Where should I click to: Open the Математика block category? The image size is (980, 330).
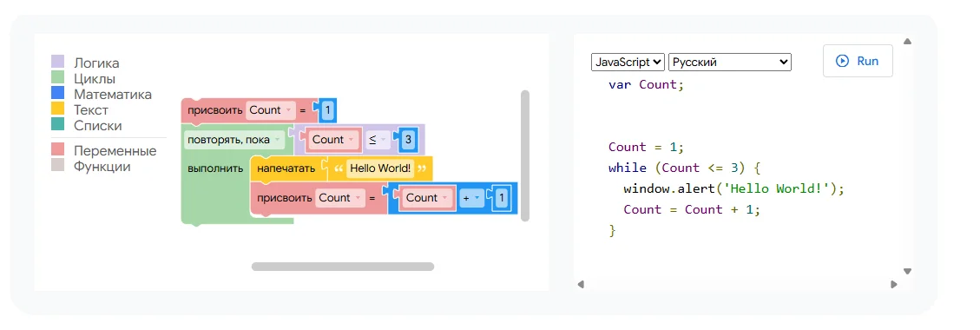(113, 95)
